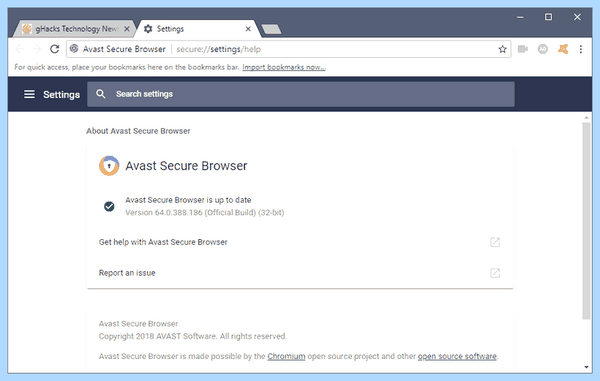This screenshot has height=381, width=600.
Task: Click the up-to-date checkmark icon
Action: click(x=109, y=206)
